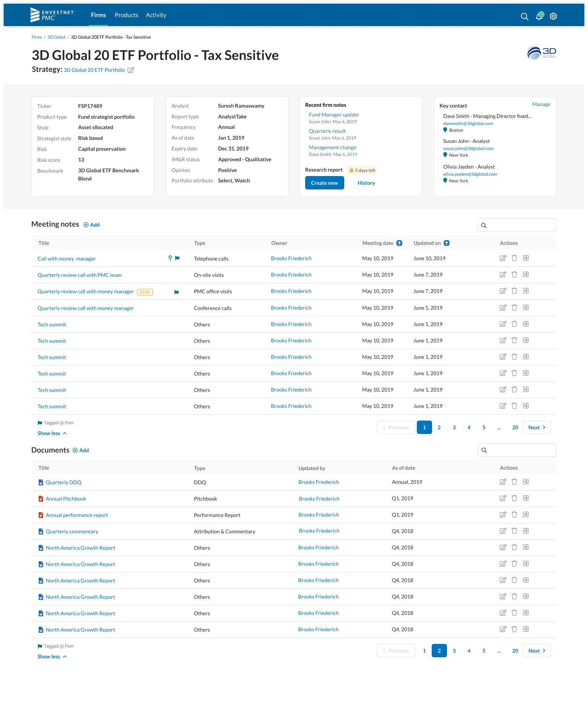Go to Next page of documents
The width and height of the screenshot is (588, 712).
[537, 651]
